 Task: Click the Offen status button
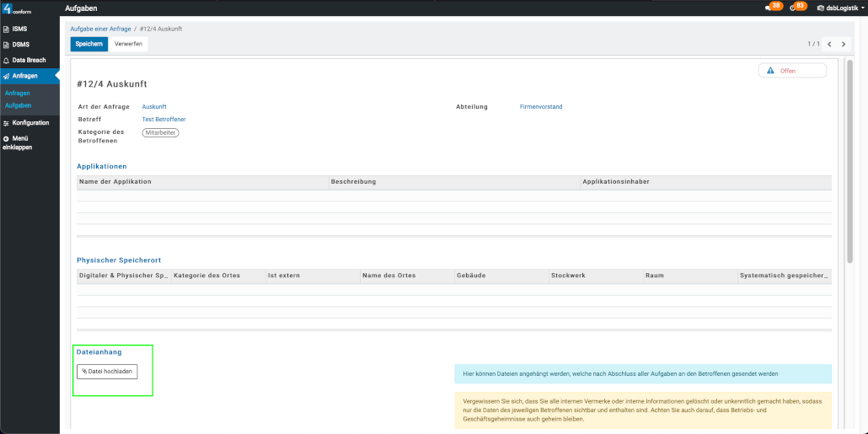click(x=792, y=71)
